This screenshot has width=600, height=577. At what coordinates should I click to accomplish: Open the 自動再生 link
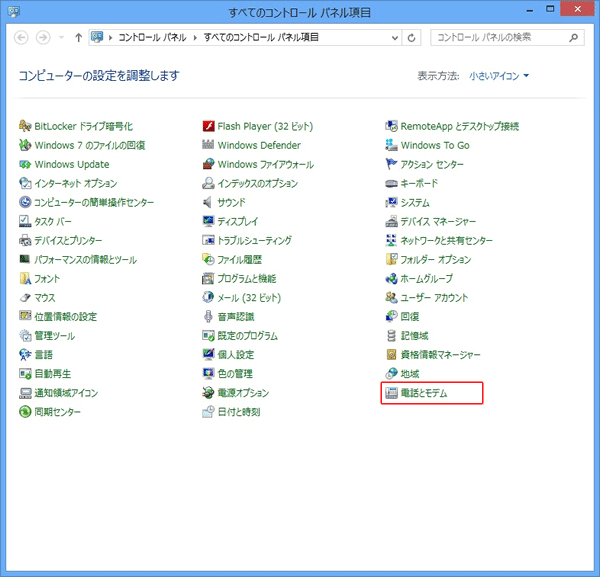(52, 373)
